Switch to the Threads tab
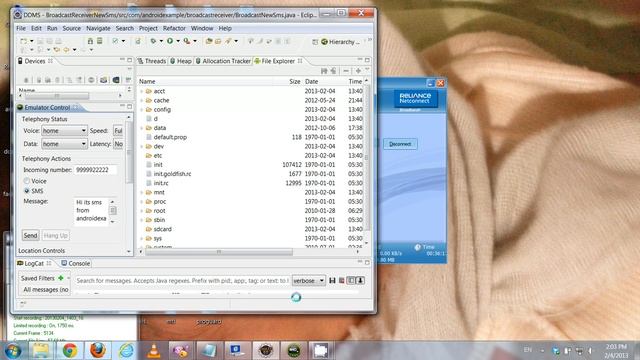This screenshot has height=360, width=640. (x=152, y=61)
